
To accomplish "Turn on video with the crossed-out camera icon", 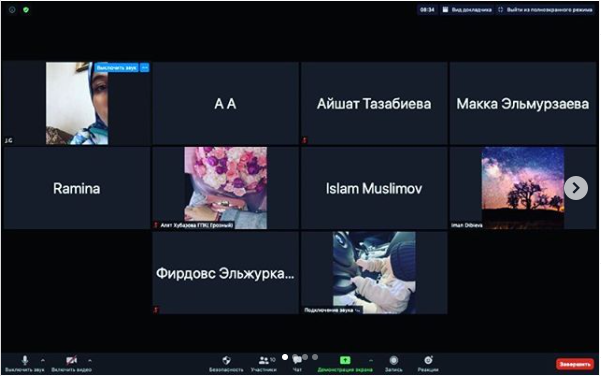I will tap(71, 360).
